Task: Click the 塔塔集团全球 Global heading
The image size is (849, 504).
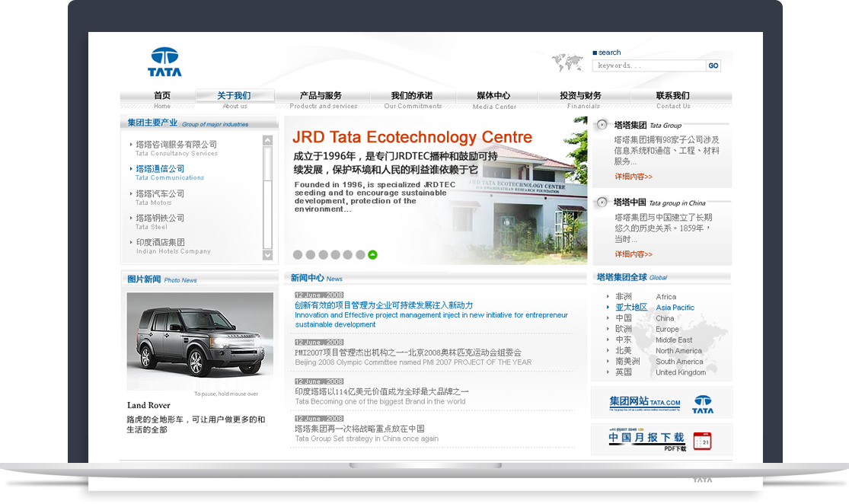Action: [632, 277]
